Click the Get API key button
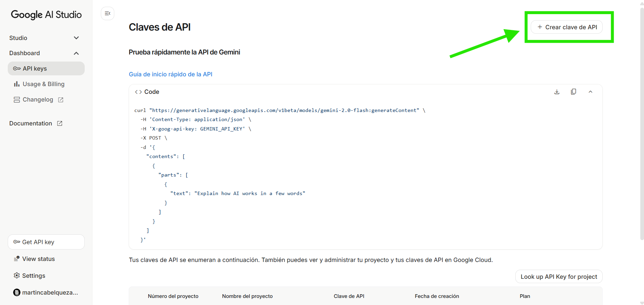The height and width of the screenshot is (305, 644). click(46, 242)
